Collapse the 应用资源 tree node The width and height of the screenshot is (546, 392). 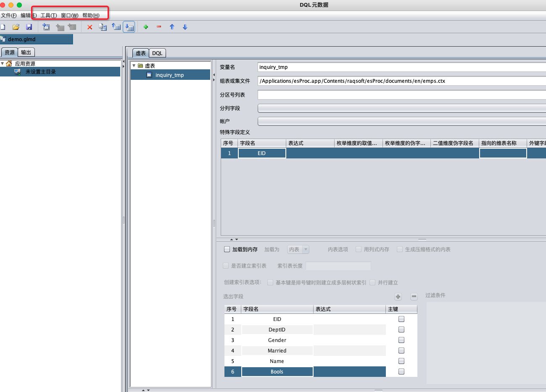(x=3, y=63)
